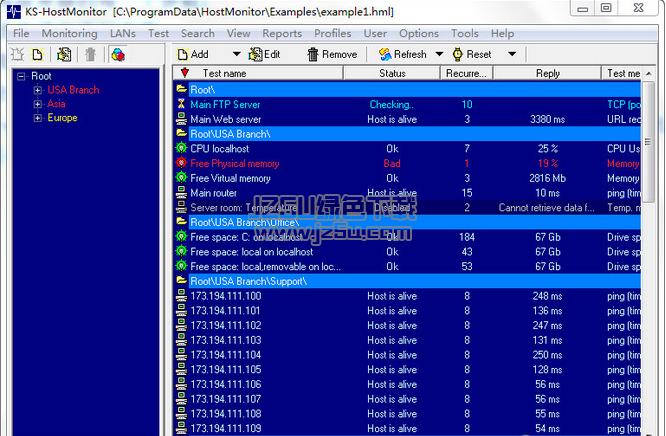This screenshot has height=436, width=666.
Task: Open the File menu
Action: [x=21, y=33]
